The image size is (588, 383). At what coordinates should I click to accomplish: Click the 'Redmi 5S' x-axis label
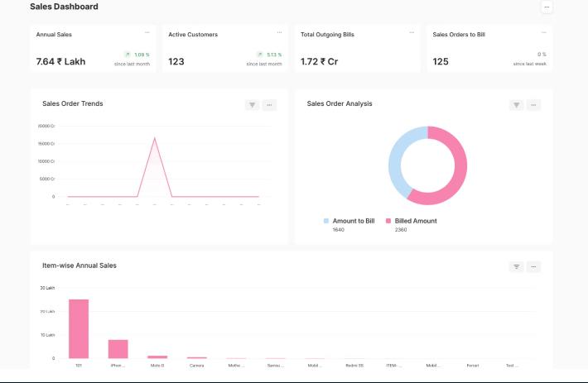354,366
